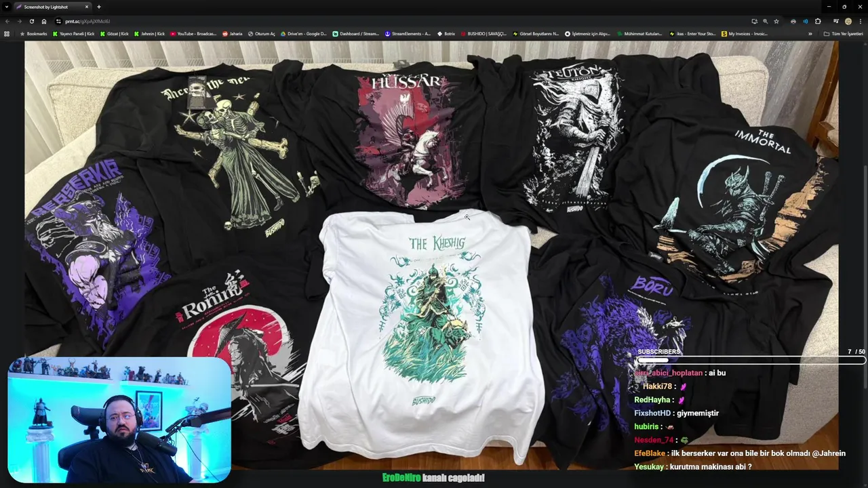The height and width of the screenshot is (488, 868).
Task: Open the Dashboard / Stream... bookmark
Action: pos(356,33)
